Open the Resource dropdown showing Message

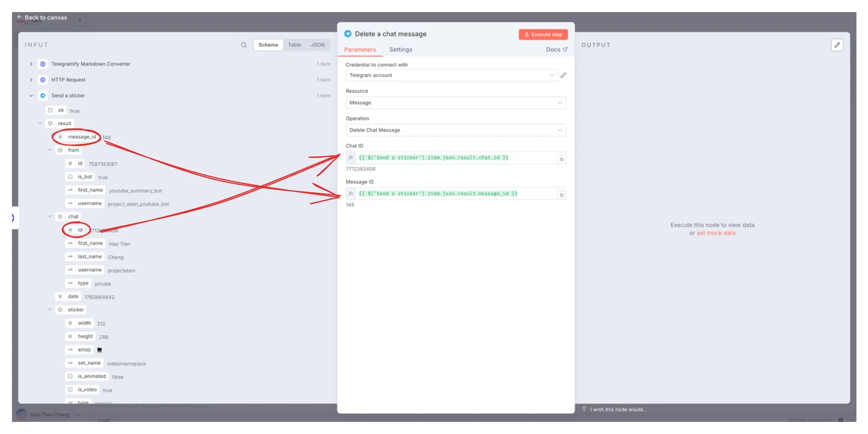coord(455,103)
